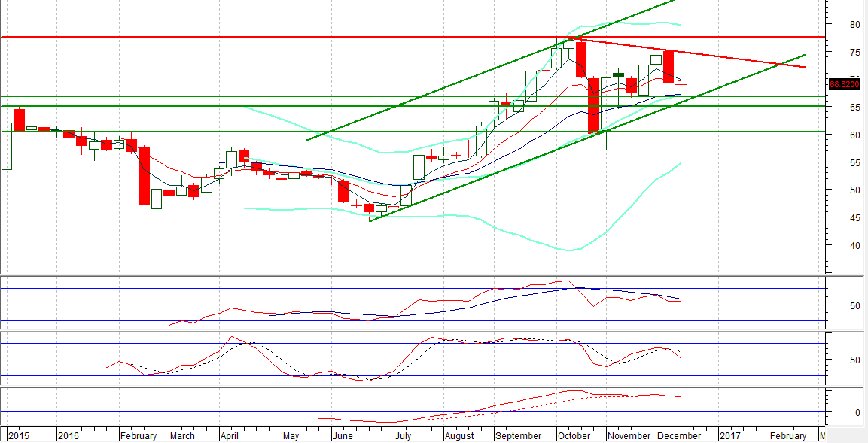The height and width of the screenshot is (443, 868).
Task: Click the 2017 label on time axis
Action: (x=731, y=435)
